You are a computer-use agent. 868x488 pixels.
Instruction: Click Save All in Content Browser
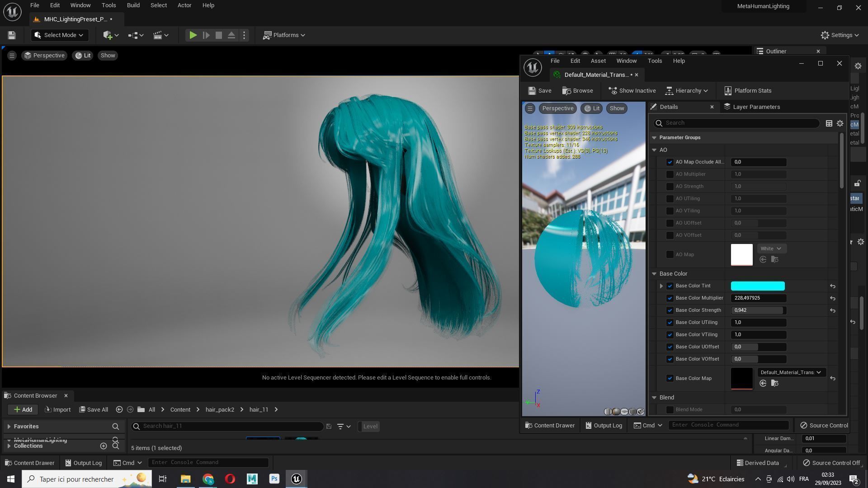[x=94, y=410]
